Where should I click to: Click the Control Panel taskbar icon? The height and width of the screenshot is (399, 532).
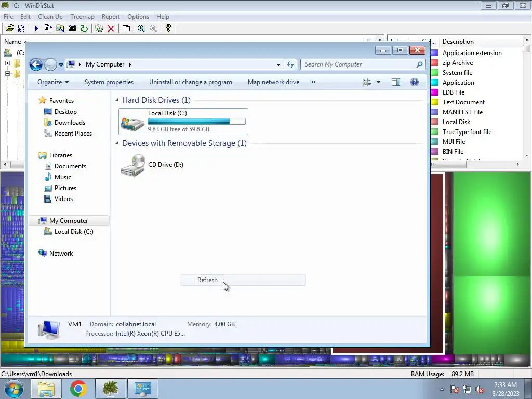tap(142, 389)
